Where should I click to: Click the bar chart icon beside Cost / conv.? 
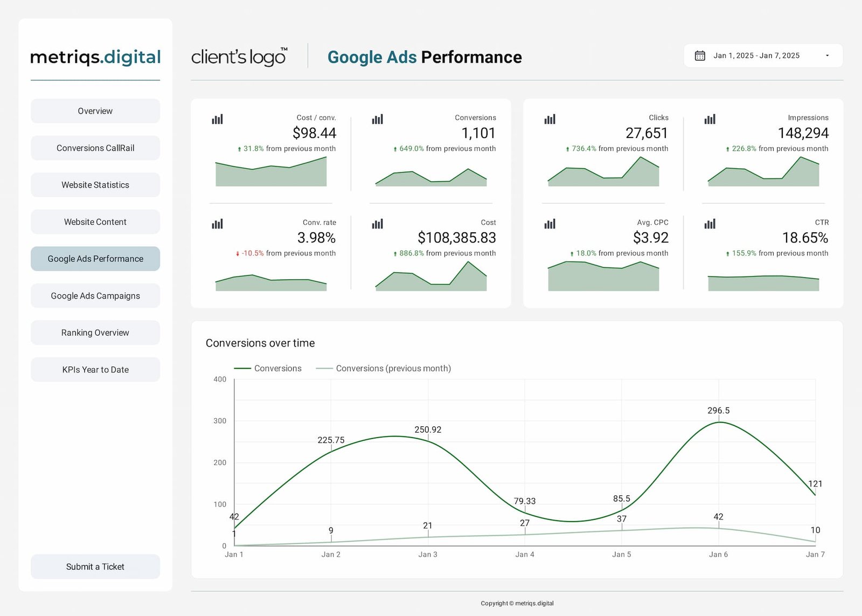(217, 119)
